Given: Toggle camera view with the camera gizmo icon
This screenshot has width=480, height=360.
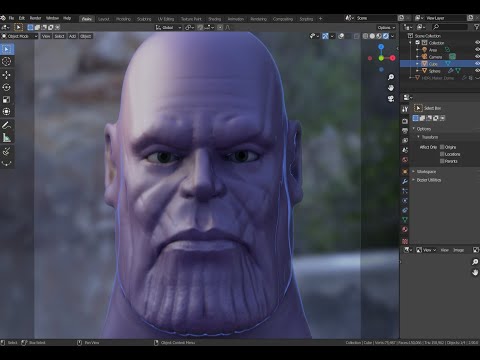Looking at the screenshot, I should click(x=391, y=99).
